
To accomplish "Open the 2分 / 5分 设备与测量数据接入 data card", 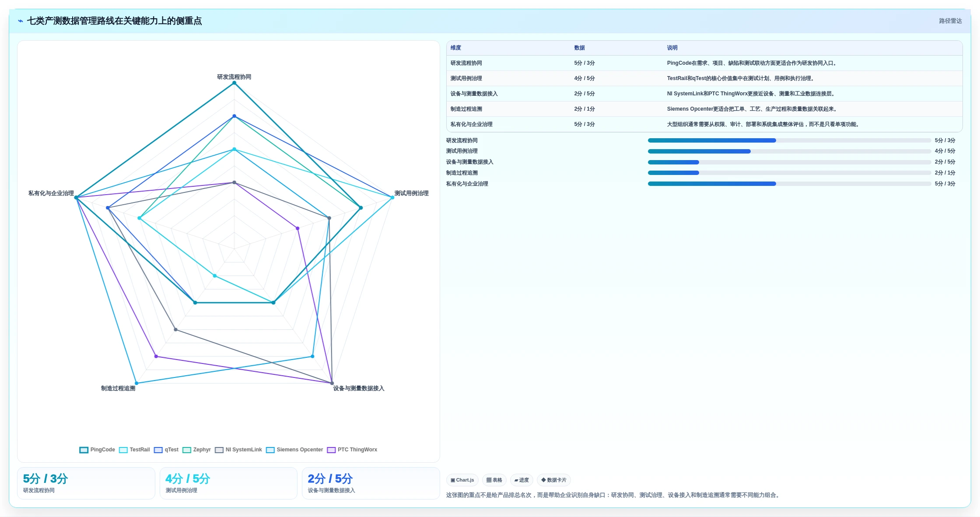I will pyautogui.click(x=371, y=483).
